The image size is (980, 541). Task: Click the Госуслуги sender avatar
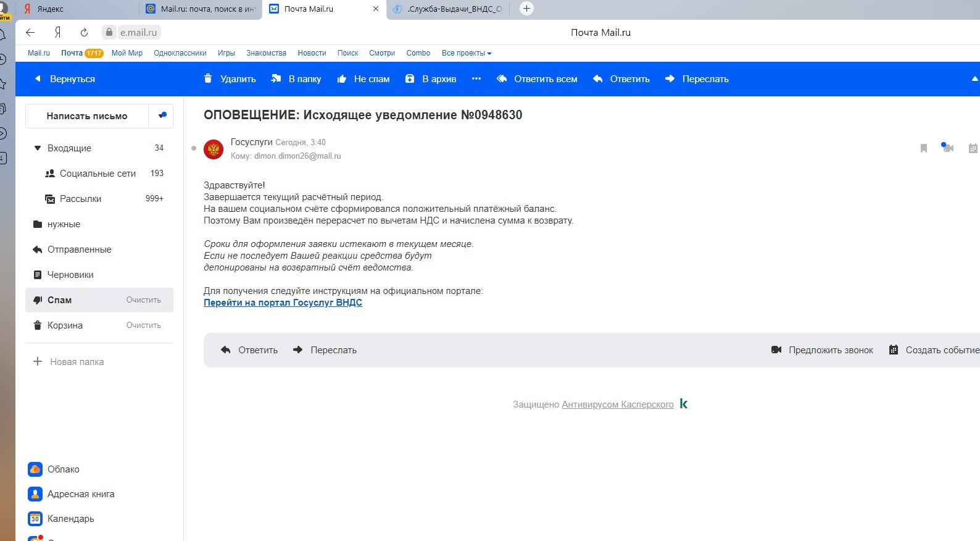(x=214, y=149)
